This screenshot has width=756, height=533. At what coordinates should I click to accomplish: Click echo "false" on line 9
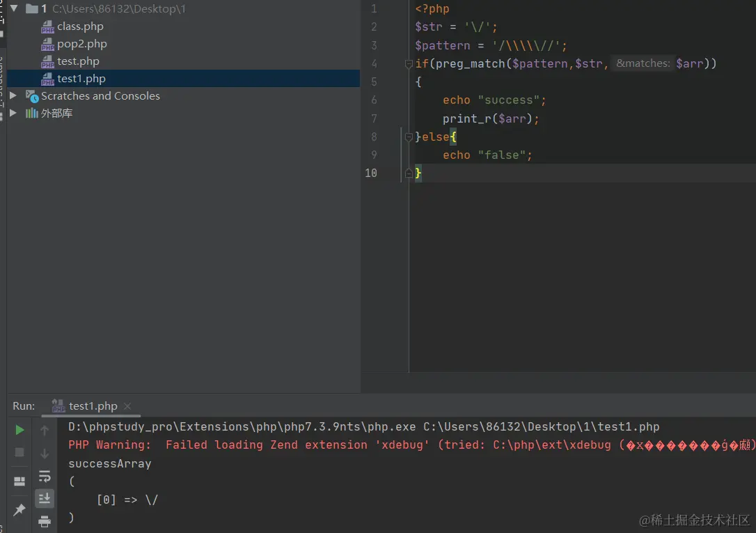487,155
